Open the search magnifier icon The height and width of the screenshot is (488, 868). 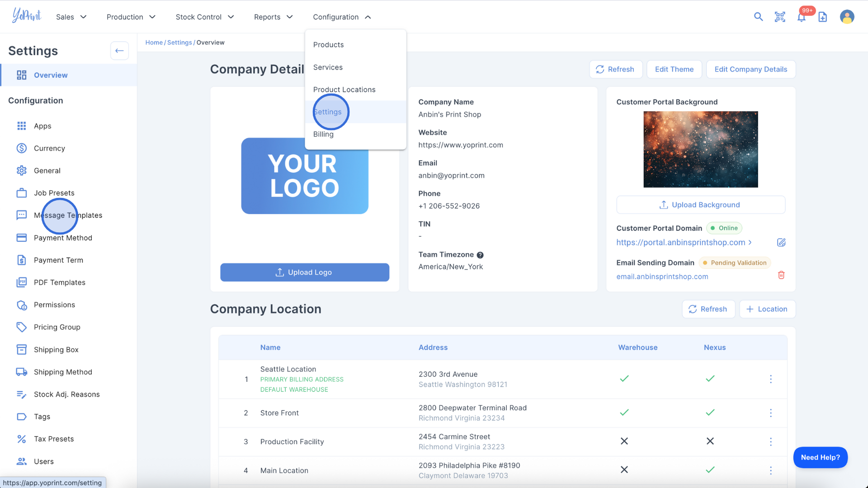point(758,17)
